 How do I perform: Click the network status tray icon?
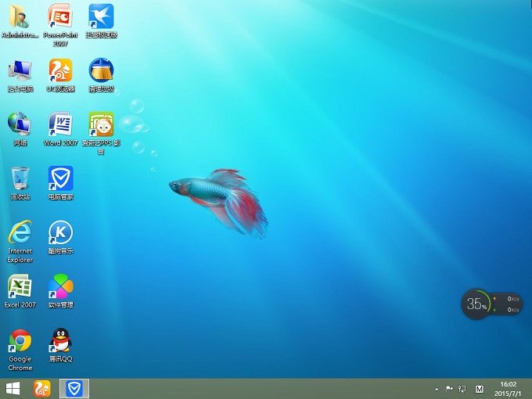(x=462, y=389)
